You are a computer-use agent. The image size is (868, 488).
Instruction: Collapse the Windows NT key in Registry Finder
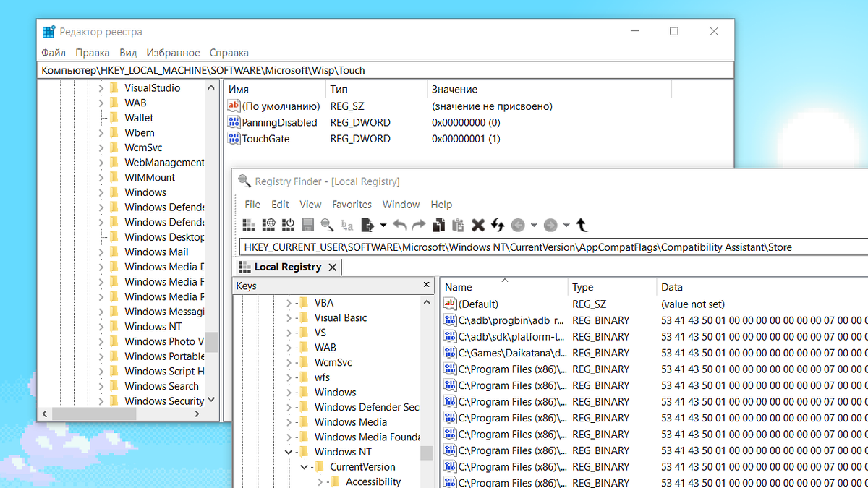pyautogui.click(x=289, y=452)
